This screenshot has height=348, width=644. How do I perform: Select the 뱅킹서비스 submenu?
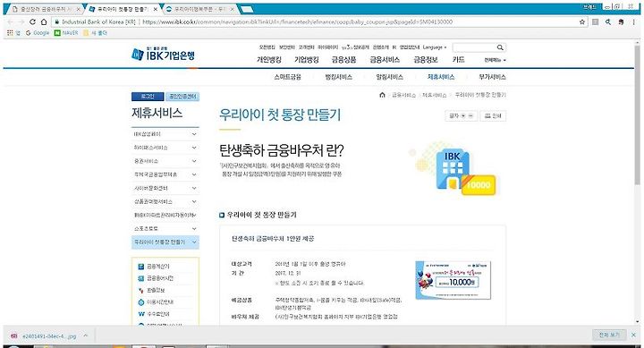click(x=338, y=77)
